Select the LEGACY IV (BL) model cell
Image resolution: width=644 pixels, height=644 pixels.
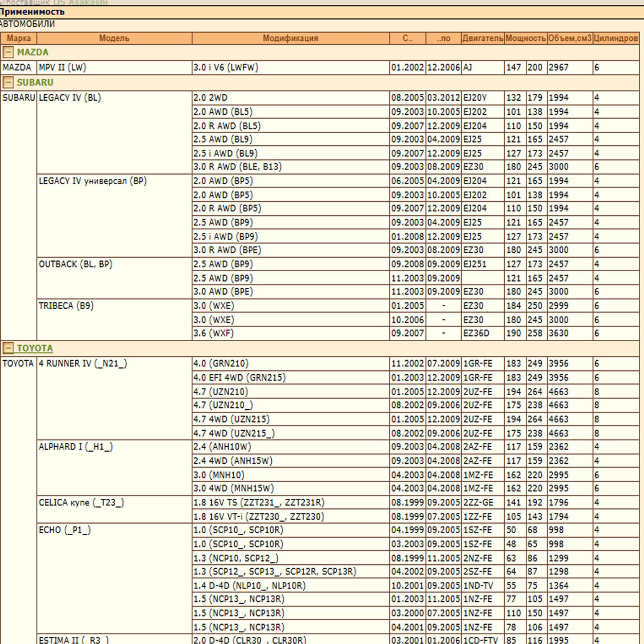coord(70,98)
